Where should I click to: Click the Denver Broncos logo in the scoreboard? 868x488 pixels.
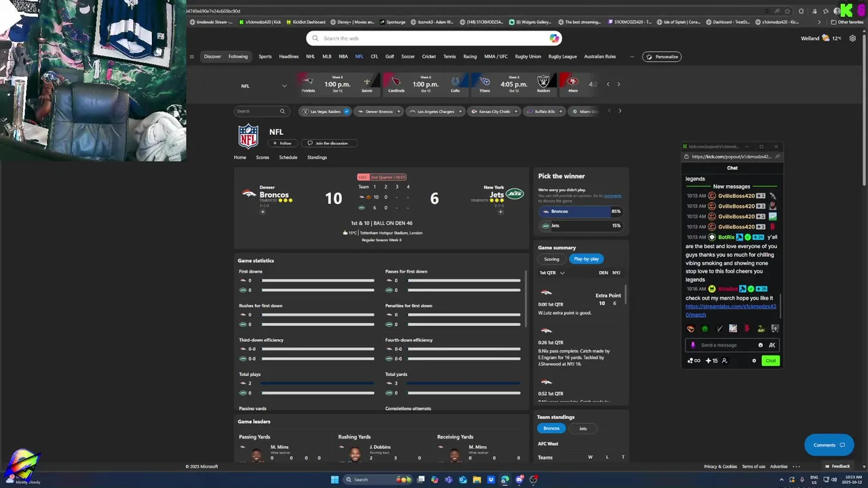click(249, 194)
